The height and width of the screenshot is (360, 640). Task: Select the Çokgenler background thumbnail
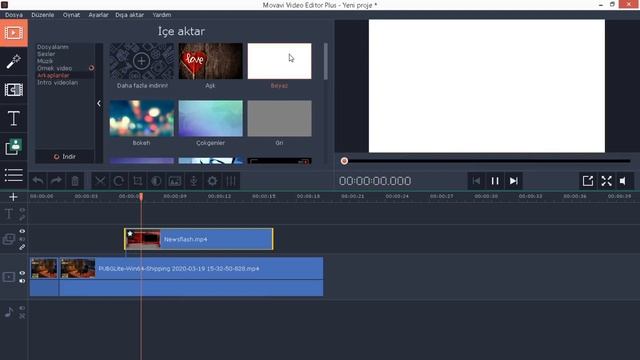pos(210,118)
